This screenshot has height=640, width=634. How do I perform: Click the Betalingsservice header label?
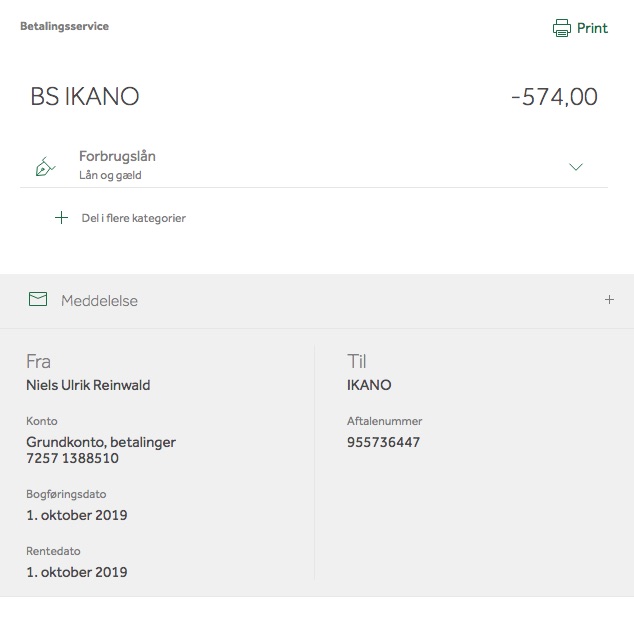point(65,26)
